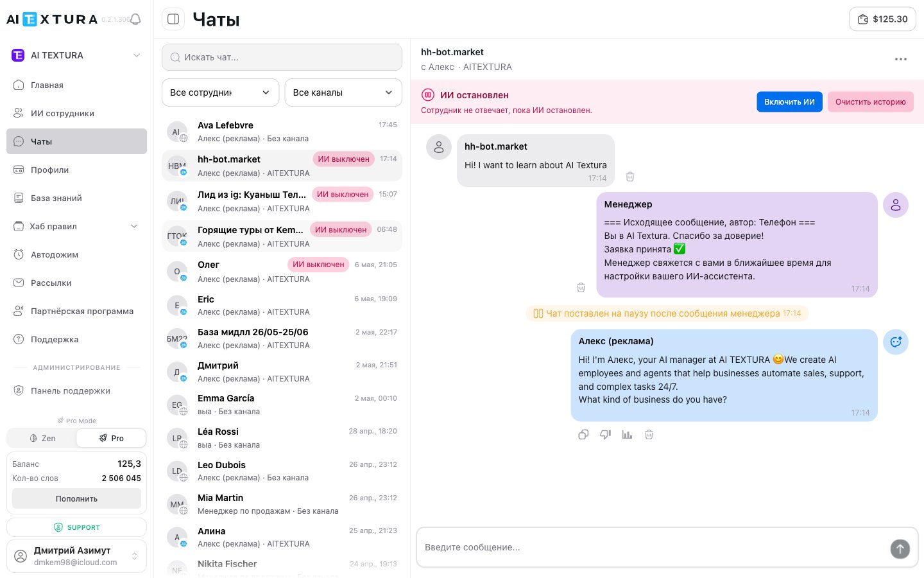Open the three-dot chat options menu
Screen dimensions: 924x578
click(x=901, y=59)
